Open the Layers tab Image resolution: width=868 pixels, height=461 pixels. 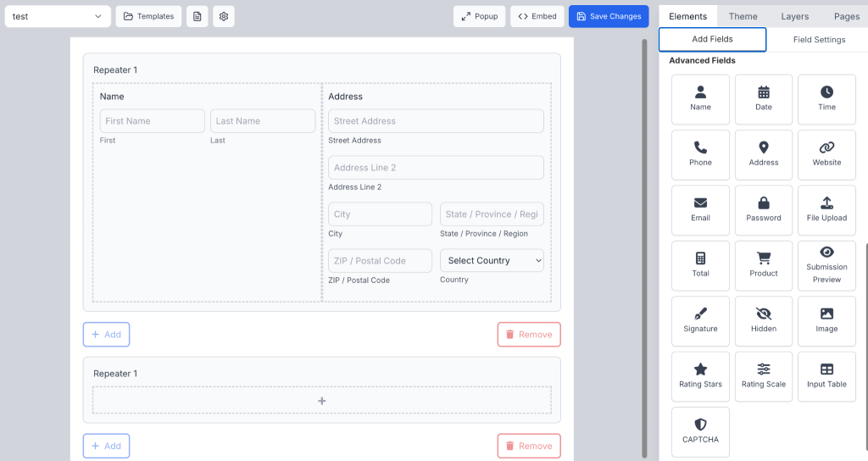tap(794, 16)
